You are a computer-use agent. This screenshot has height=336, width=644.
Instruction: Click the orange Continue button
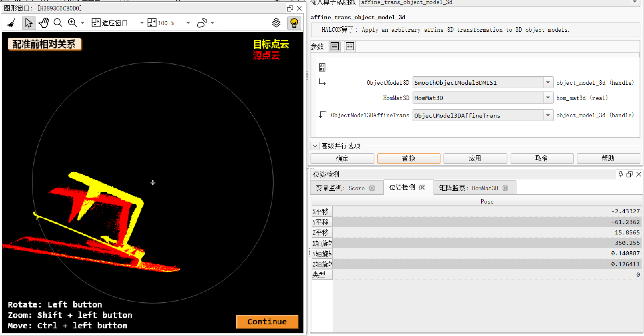click(267, 322)
